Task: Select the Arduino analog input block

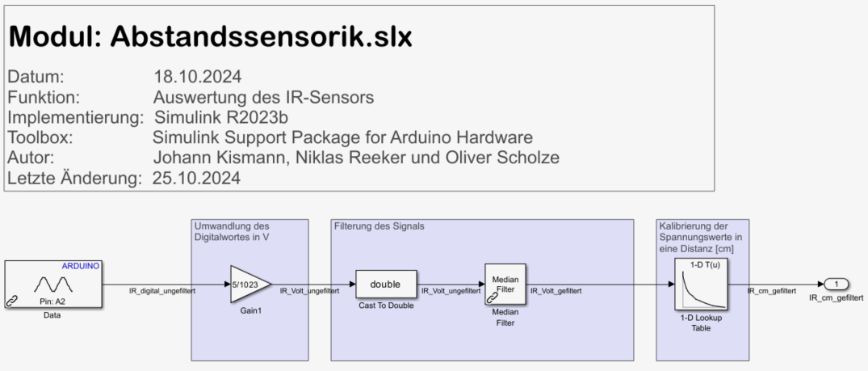Action: 53,284
